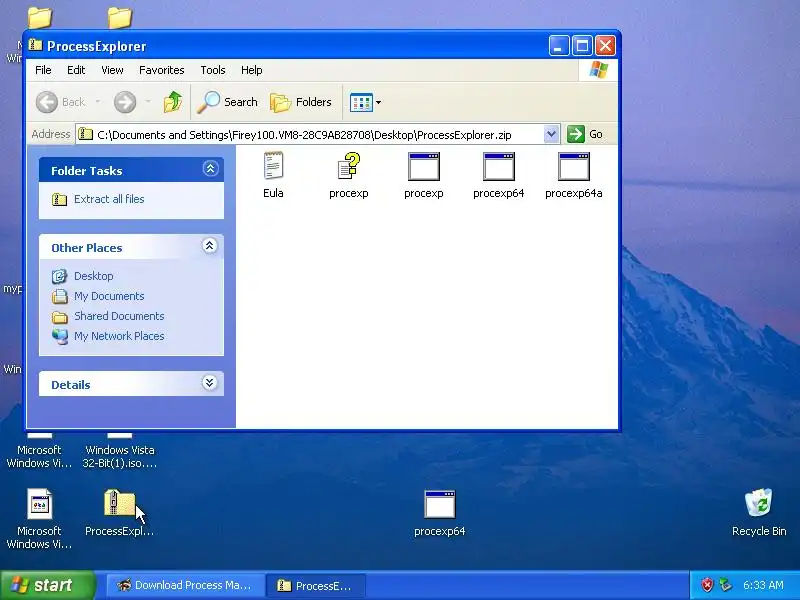Open the View menu
The height and width of the screenshot is (600, 800).
click(x=112, y=70)
